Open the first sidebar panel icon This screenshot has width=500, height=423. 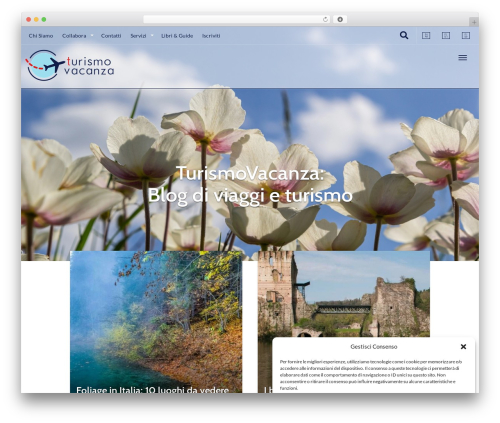tap(426, 35)
